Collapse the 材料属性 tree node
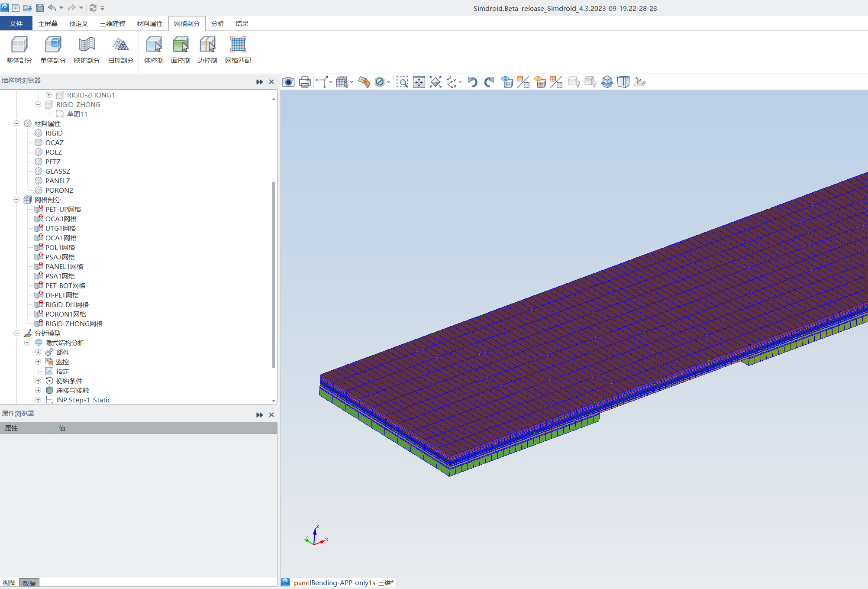 coord(16,123)
